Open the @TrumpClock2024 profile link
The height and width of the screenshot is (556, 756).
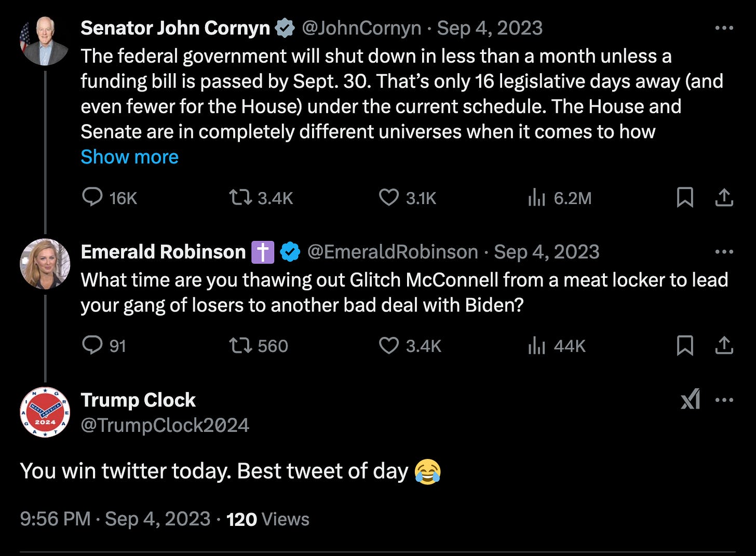tap(165, 425)
